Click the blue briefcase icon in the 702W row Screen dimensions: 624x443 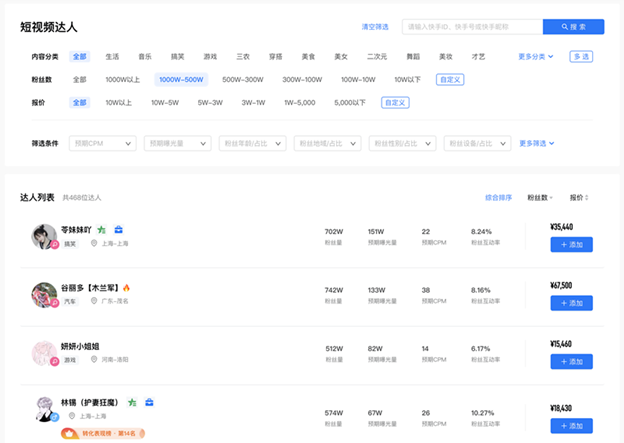[119, 230]
